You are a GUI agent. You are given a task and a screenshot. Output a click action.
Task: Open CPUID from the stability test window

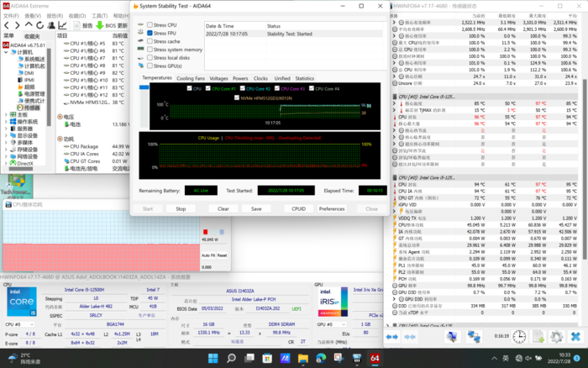298,208
